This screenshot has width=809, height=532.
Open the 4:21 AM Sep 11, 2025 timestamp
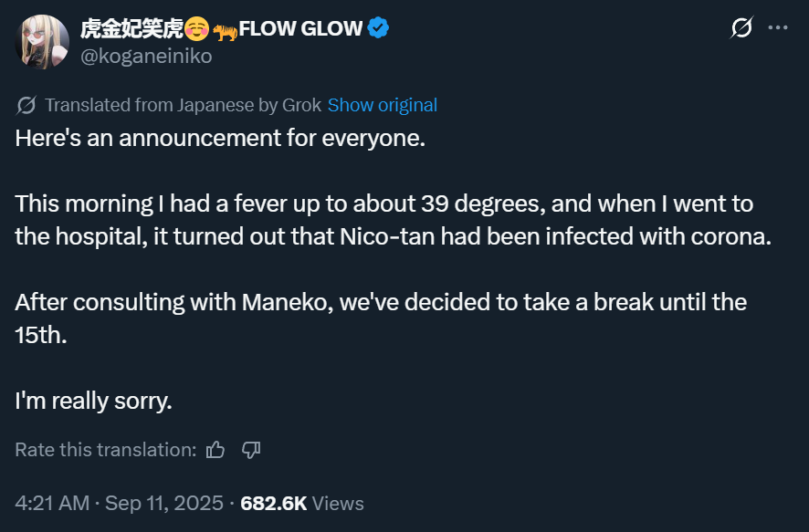click(118, 503)
